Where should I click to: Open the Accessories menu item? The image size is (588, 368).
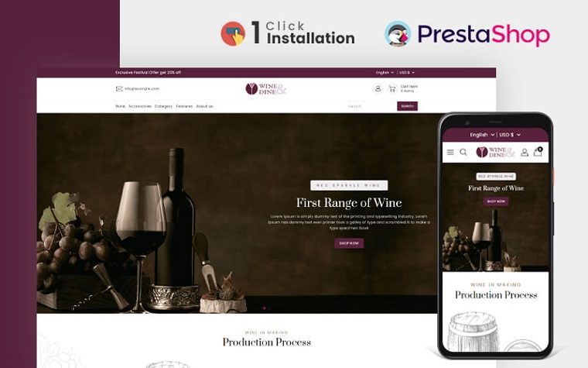point(140,106)
